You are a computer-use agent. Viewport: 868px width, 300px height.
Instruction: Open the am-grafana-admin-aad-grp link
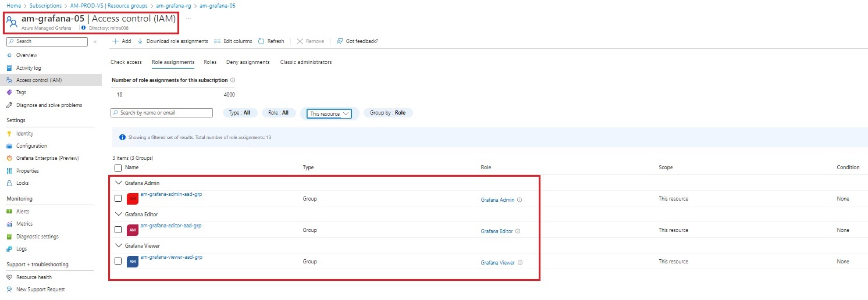coord(171,194)
